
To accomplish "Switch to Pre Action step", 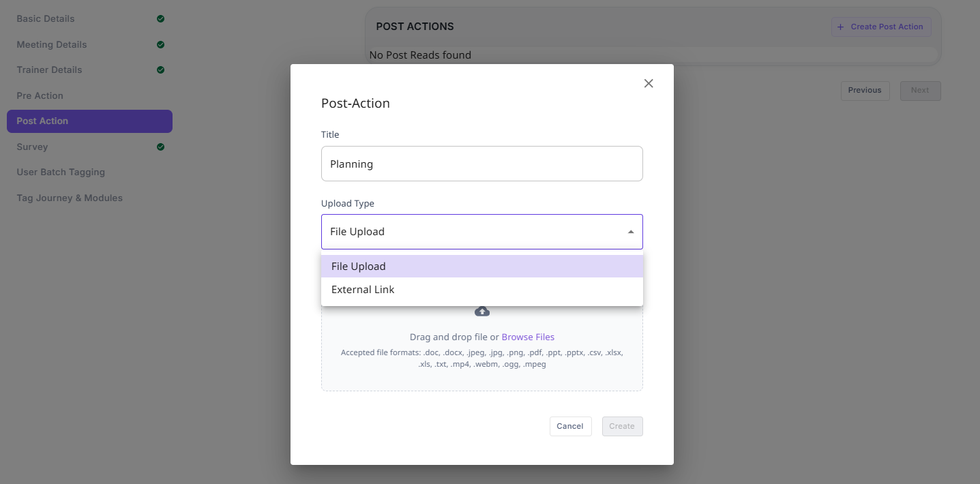I will [x=40, y=95].
